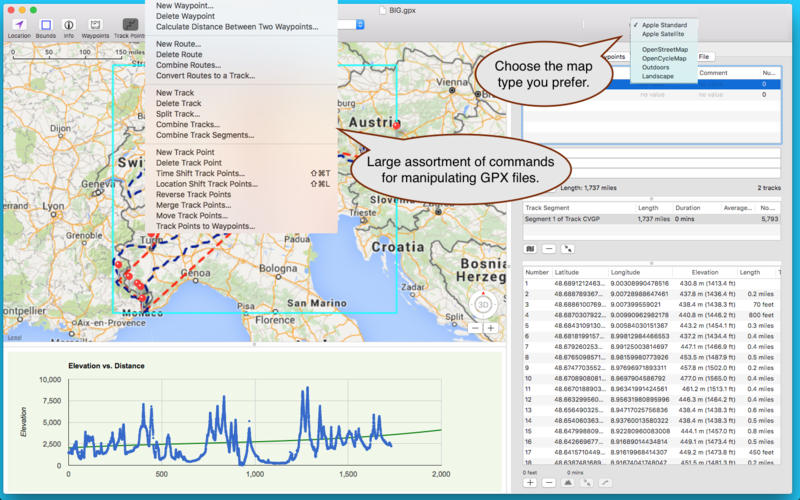Select Apple Satellite map type
This screenshot has height=500, width=800.
[x=664, y=34]
